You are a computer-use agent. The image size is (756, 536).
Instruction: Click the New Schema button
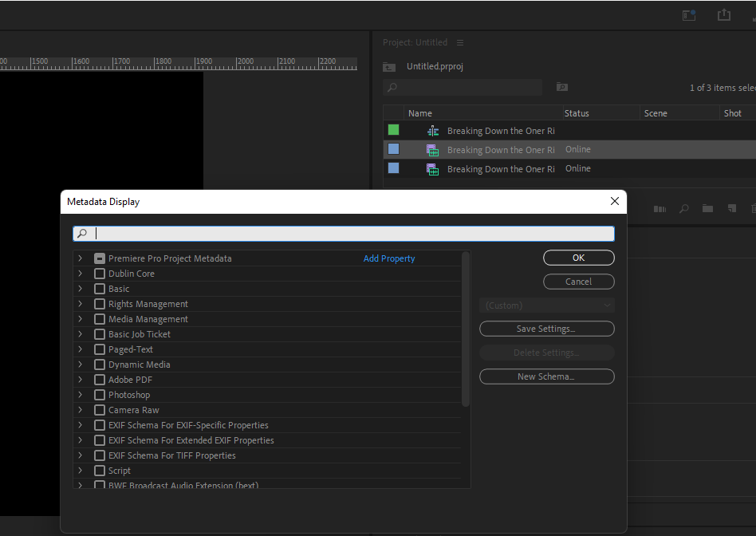click(x=546, y=376)
